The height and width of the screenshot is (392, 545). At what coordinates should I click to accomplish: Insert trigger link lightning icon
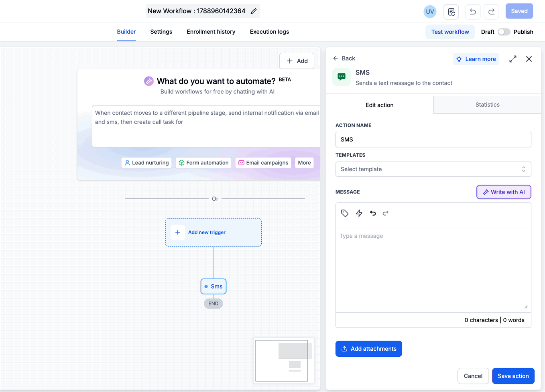[x=359, y=213]
